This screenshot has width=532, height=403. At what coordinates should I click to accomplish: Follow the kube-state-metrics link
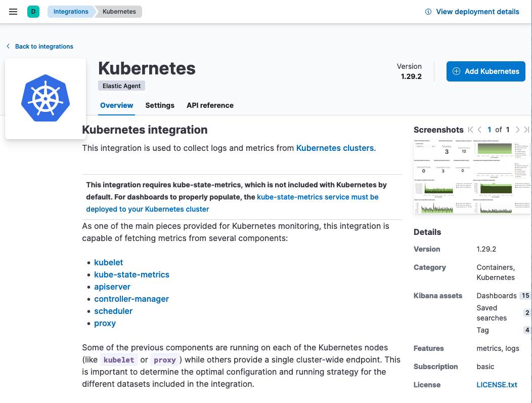tap(131, 274)
